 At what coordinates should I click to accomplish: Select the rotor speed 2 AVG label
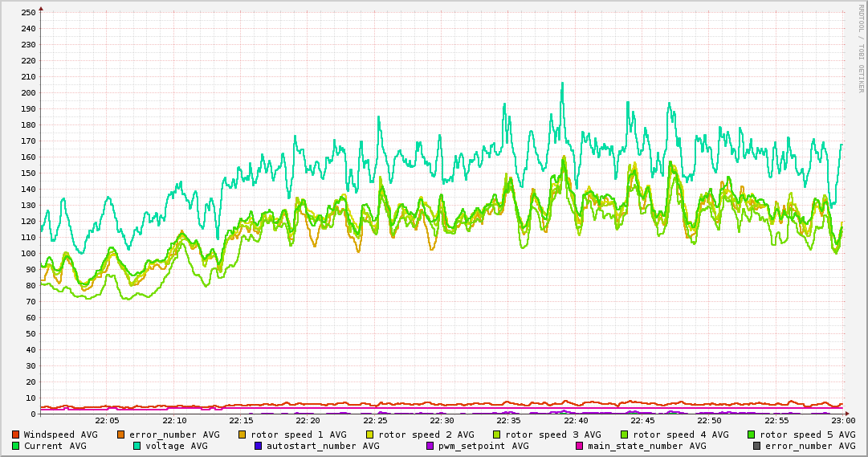tap(426, 435)
